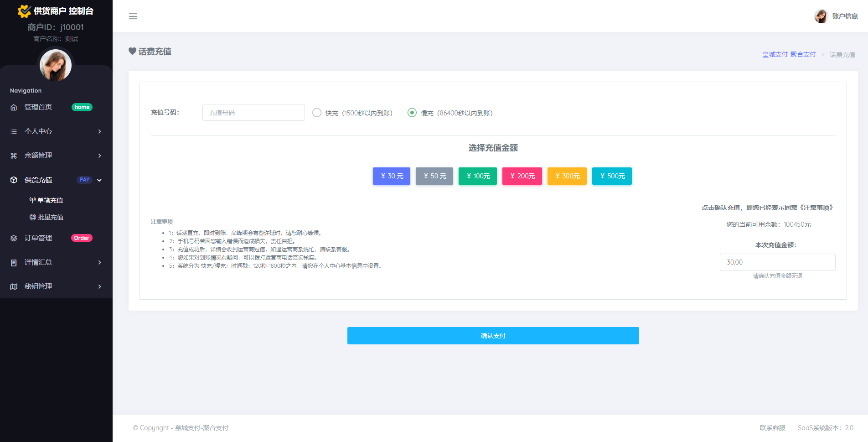The width and height of the screenshot is (868, 442).
Task: Collapse the 供货充值 submenu
Action: click(100, 180)
